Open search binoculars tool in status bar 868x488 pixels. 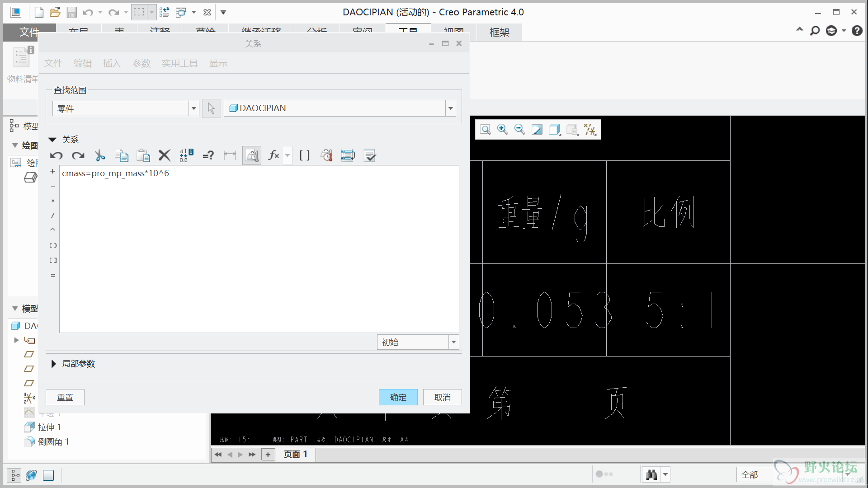click(x=651, y=474)
